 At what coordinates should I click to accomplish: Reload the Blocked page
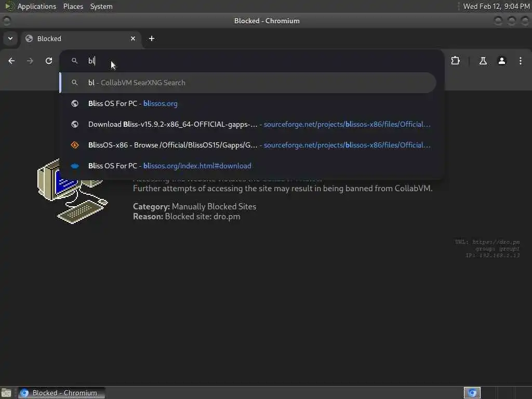[x=49, y=61]
